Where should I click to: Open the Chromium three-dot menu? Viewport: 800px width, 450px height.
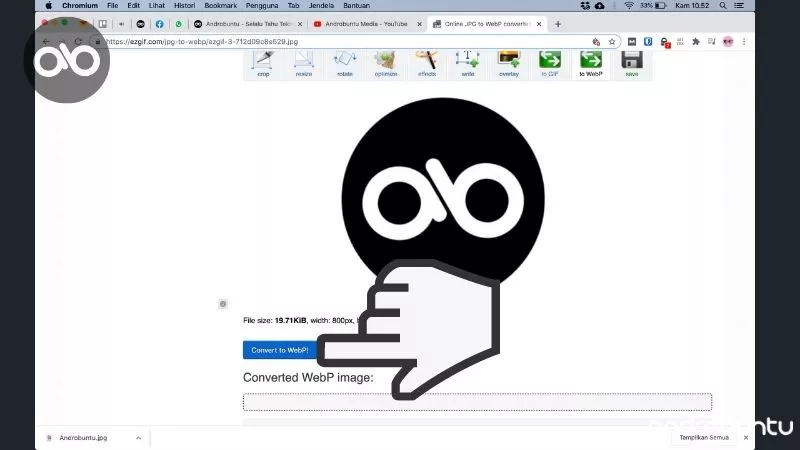pos(744,42)
